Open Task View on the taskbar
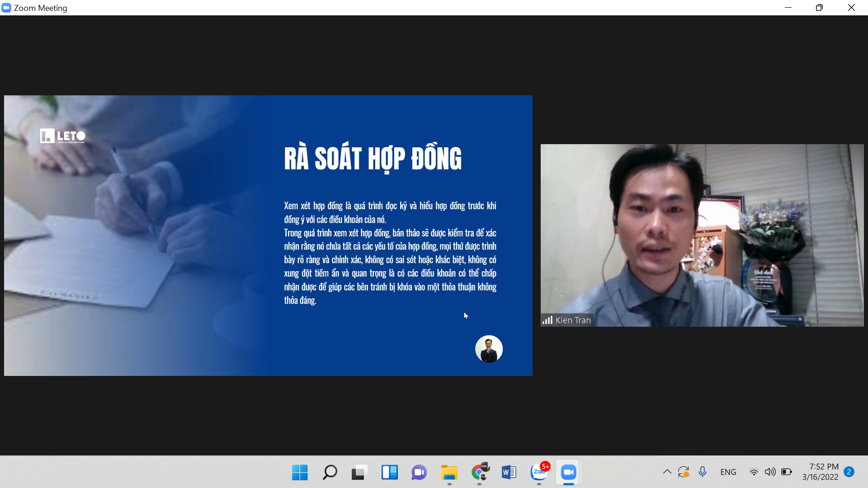 [x=359, y=472]
